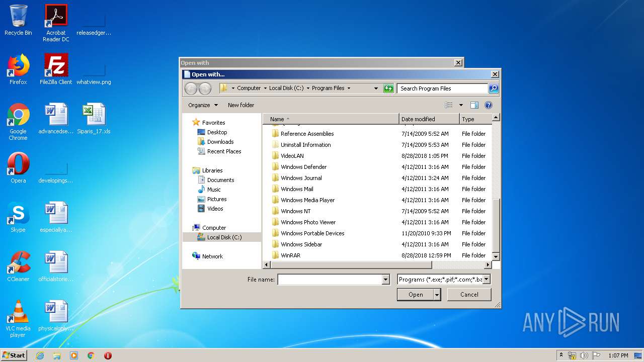Show the preview pane
Screen dimensions: 644x362
474,105
